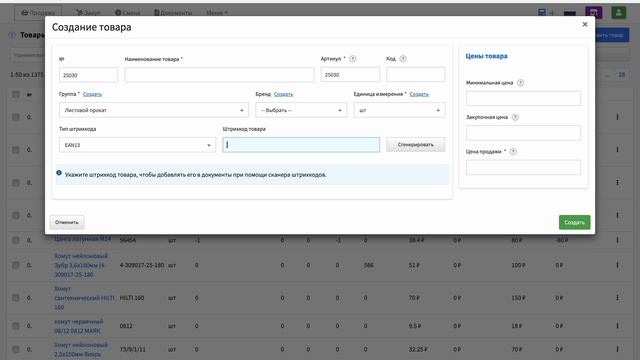Image resolution: width=640 pixels, height=360 pixels.
Task: Click Создать link next to Единица измерения
Action: point(419,94)
